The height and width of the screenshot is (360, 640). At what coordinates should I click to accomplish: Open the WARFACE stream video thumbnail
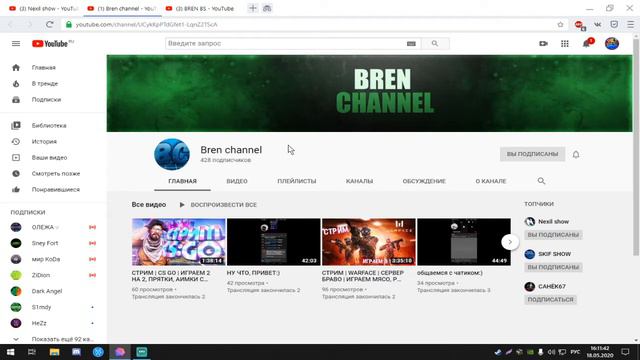369,242
